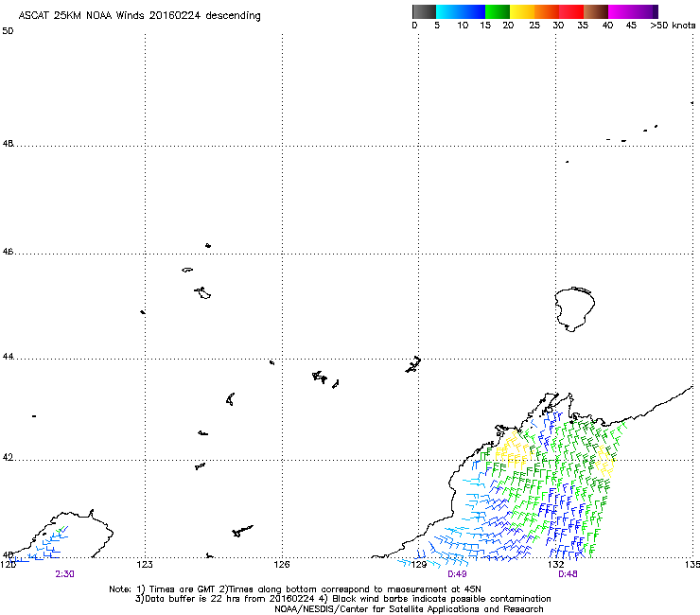Viewport: 700px width, 615px height.
Task: Click the longitude label '132'
Action: 556,565
